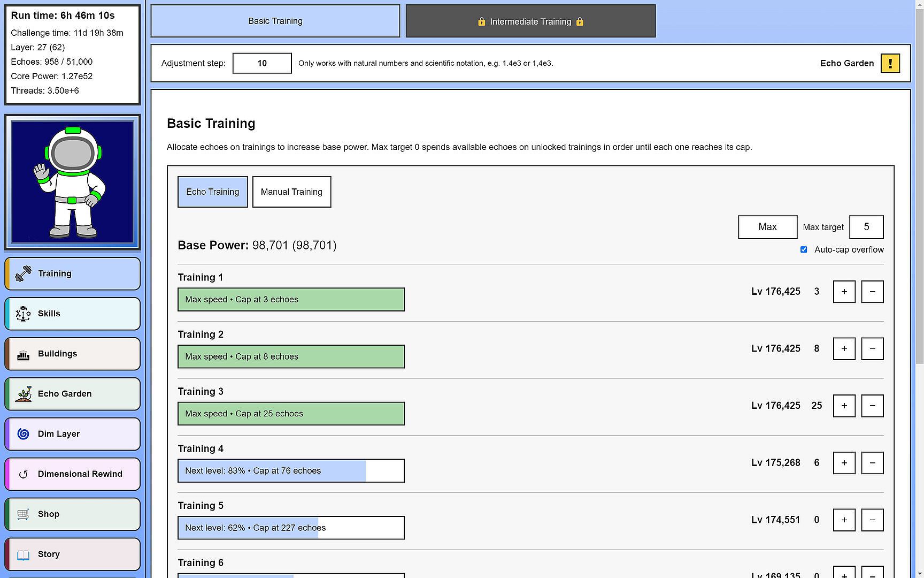Open Dimensional Rewind via the rewind arrow
This screenshot has width=924, height=578.
[x=23, y=474]
